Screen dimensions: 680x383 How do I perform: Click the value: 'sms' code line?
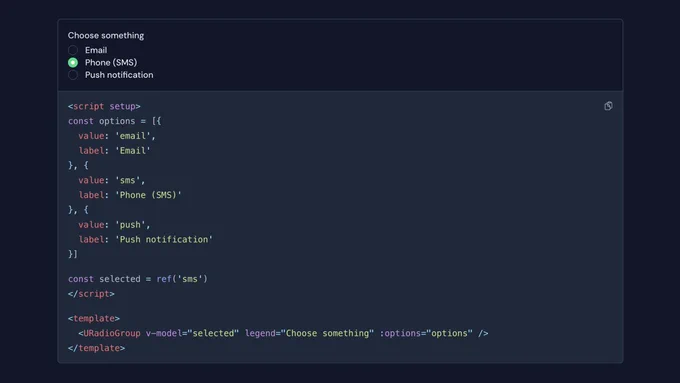click(111, 180)
